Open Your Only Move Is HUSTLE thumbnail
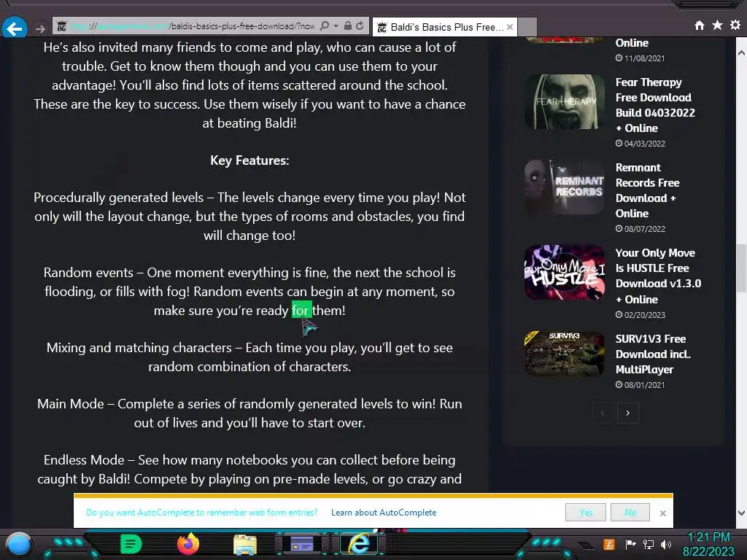The width and height of the screenshot is (747, 560). tap(565, 273)
